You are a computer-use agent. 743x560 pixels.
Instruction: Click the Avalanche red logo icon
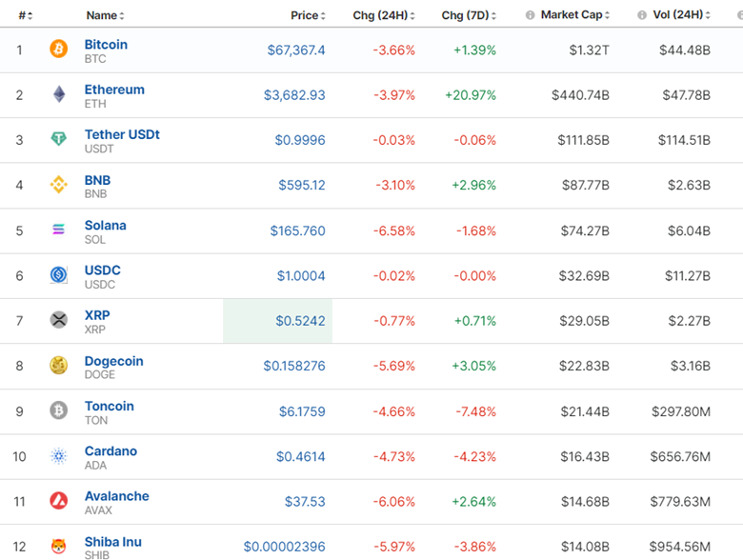point(59,501)
